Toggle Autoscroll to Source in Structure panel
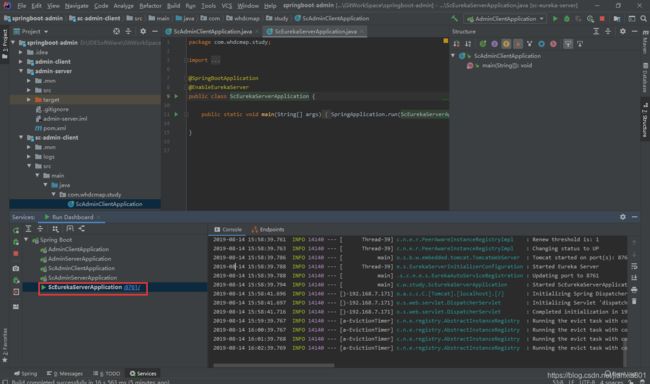 (x=568, y=44)
